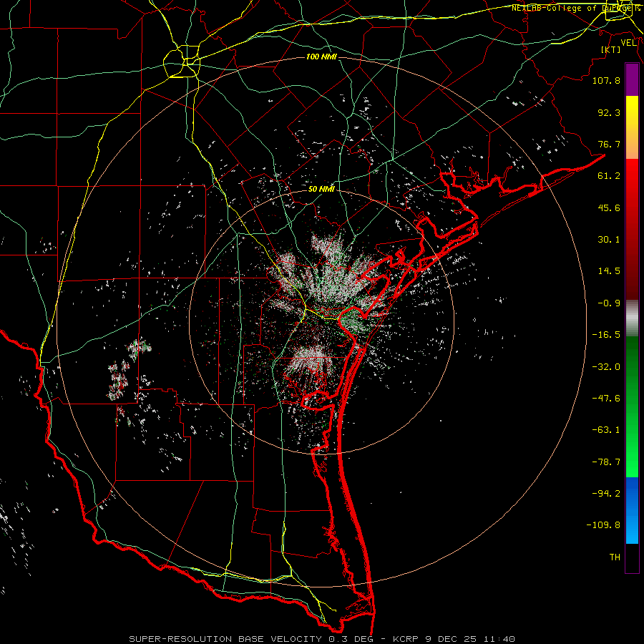
Task: Click the 45.6 velocity scale value
Action: tap(609, 208)
